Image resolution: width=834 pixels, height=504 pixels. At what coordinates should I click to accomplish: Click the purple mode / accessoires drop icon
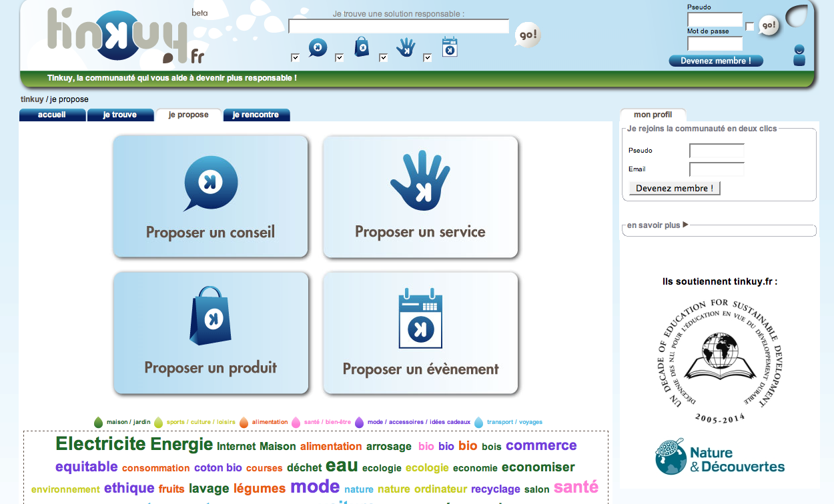360,422
